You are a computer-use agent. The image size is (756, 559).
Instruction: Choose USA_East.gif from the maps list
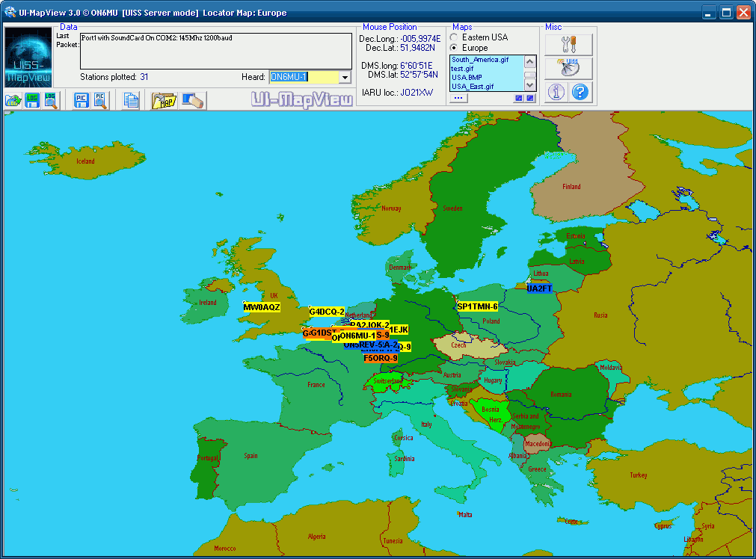[472, 87]
